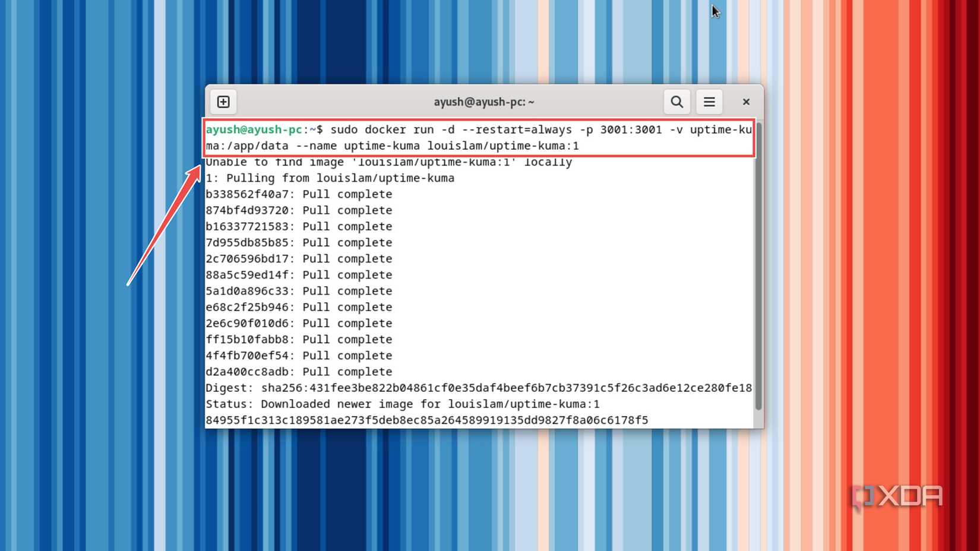This screenshot has height=551, width=980.
Task: Click line '2e6c90f010d6: Pull complete'
Action: tap(299, 323)
